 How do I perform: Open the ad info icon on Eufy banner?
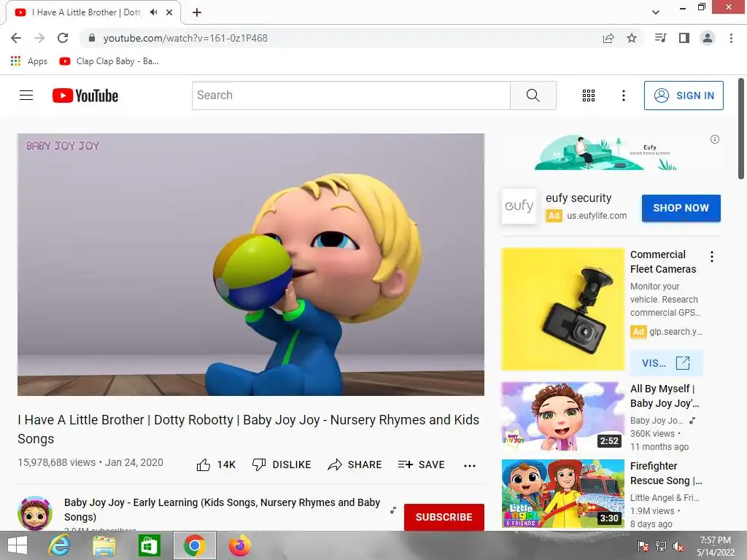pos(715,139)
